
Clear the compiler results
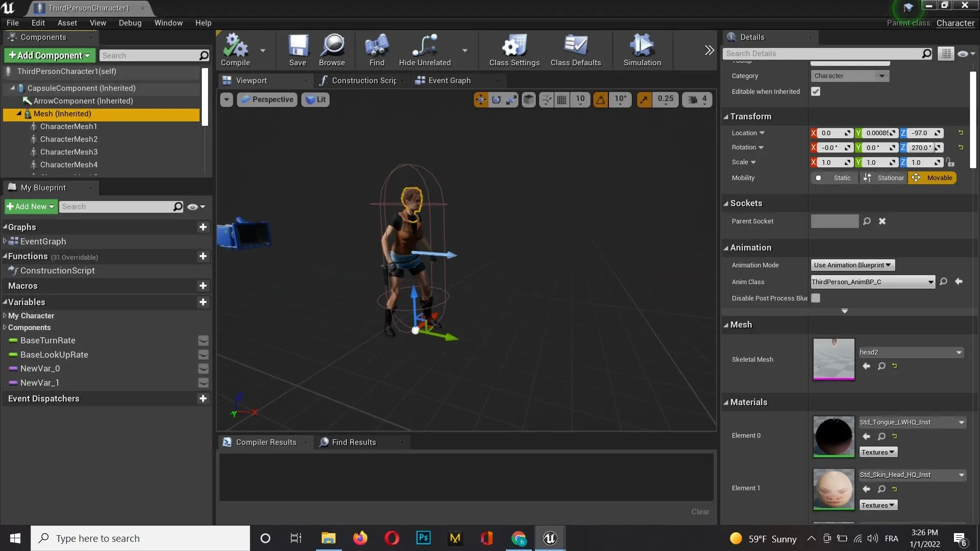point(700,511)
